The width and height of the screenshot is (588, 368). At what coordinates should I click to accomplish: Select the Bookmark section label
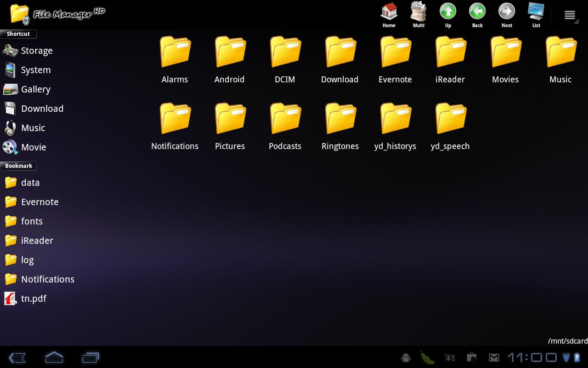click(x=18, y=166)
